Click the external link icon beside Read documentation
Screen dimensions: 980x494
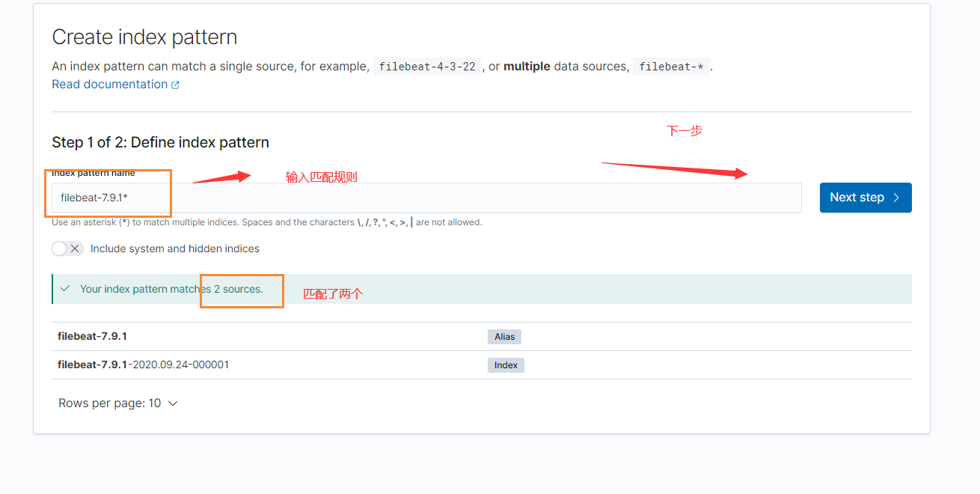(x=175, y=85)
